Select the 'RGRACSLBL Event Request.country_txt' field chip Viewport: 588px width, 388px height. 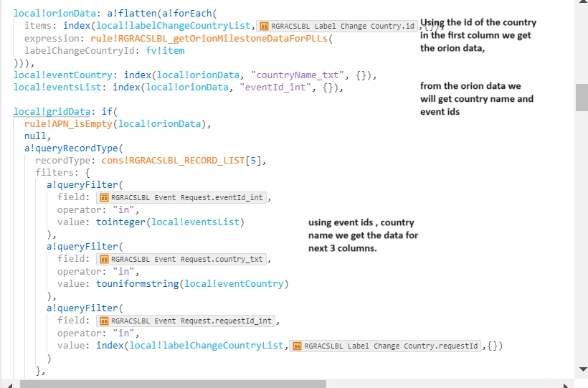[181, 259]
